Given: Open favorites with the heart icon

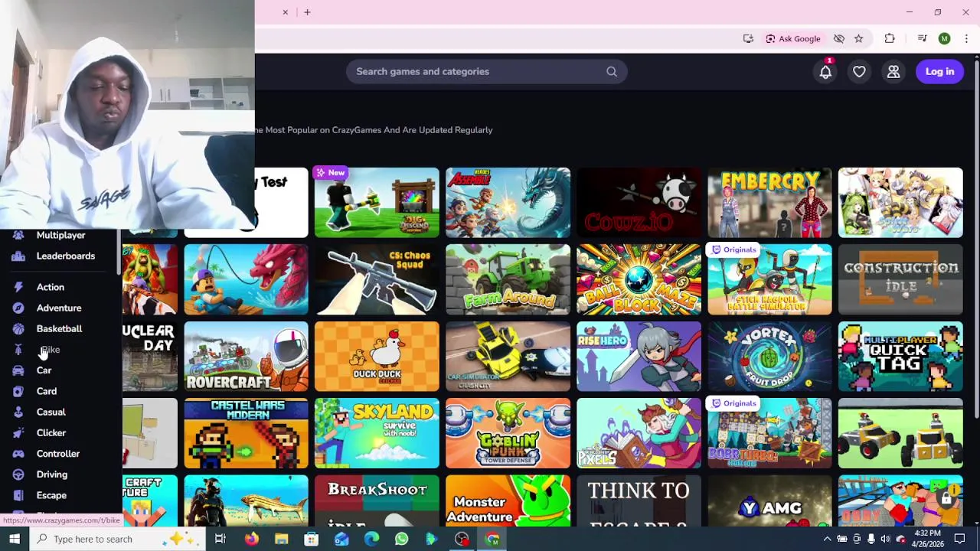Looking at the screenshot, I should tap(859, 71).
